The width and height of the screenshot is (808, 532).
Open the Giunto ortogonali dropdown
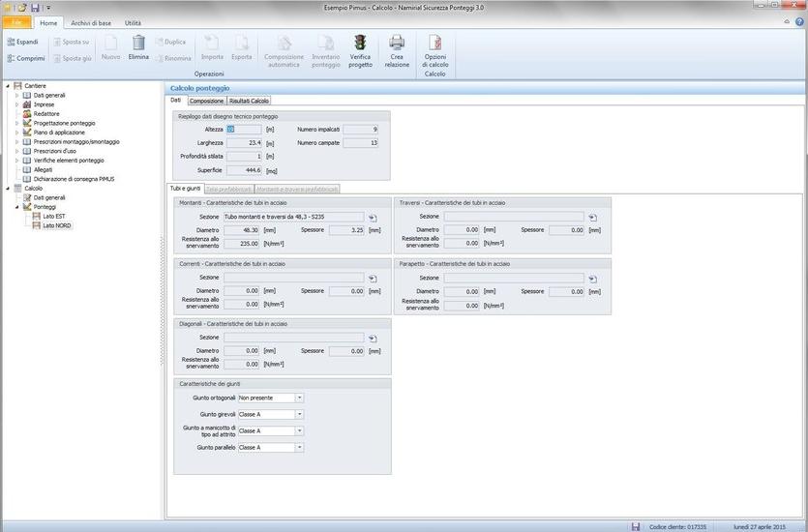[x=300, y=398]
